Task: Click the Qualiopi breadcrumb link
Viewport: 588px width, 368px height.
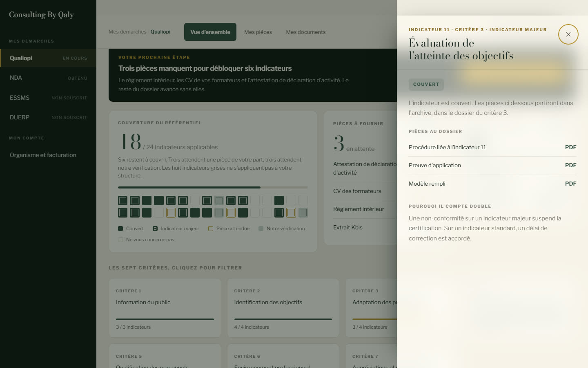Action: pyautogui.click(x=160, y=32)
